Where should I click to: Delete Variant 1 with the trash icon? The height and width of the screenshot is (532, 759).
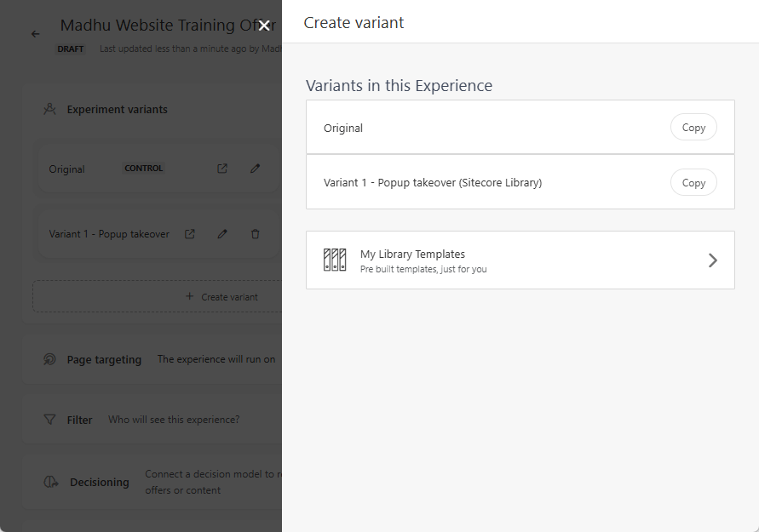point(255,233)
